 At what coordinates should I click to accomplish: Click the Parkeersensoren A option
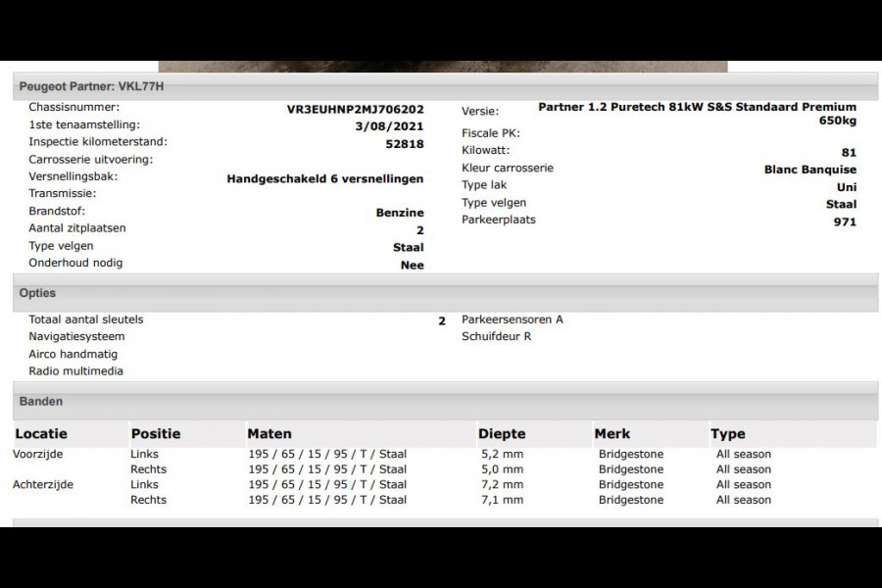coord(513,319)
